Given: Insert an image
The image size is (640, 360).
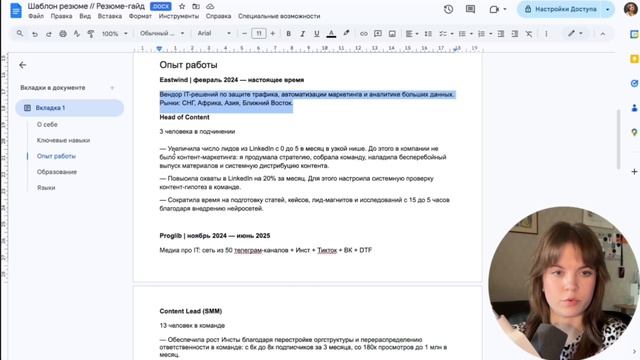Looking at the screenshot, I should click(x=392, y=33).
